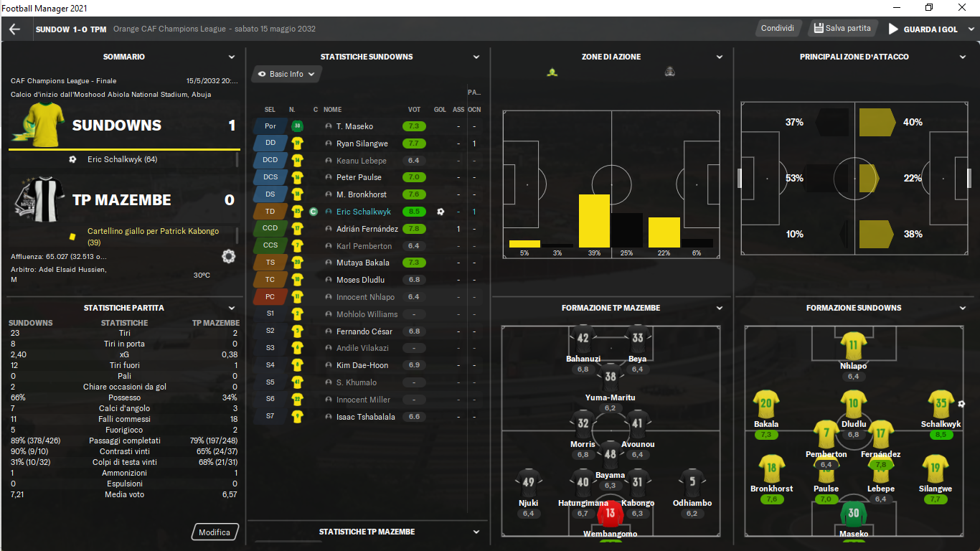Viewport: 980px width, 551px height.
Task: Sort players by VOT column header
Action: [x=414, y=110]
